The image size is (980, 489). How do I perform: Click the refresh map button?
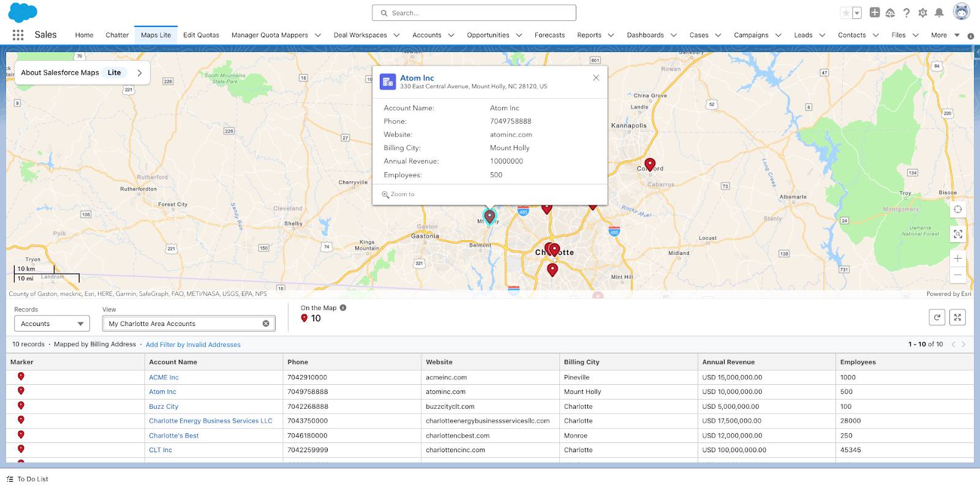937,317
